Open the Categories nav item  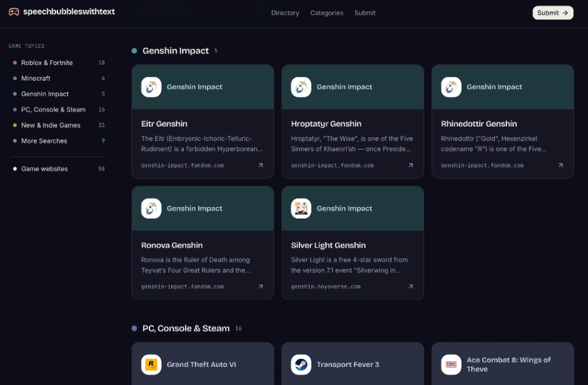327,13
